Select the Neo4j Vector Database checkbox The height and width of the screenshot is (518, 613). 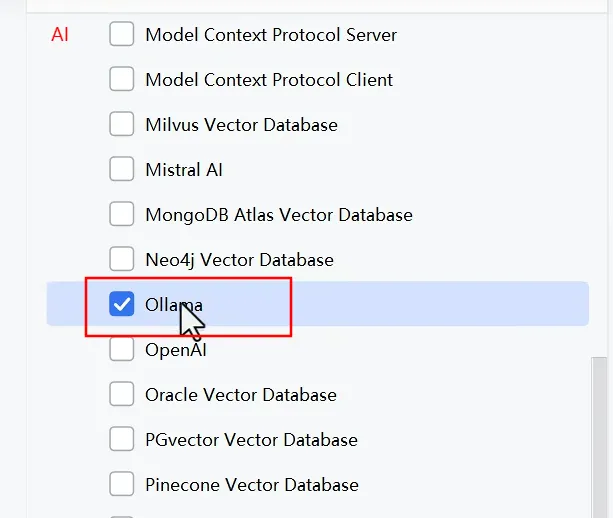point(122,260)
